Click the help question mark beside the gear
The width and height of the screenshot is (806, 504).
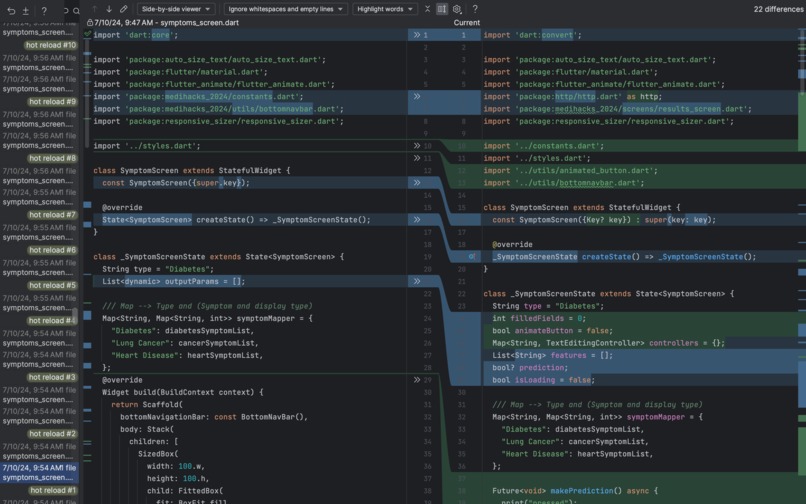pos(475,9)
